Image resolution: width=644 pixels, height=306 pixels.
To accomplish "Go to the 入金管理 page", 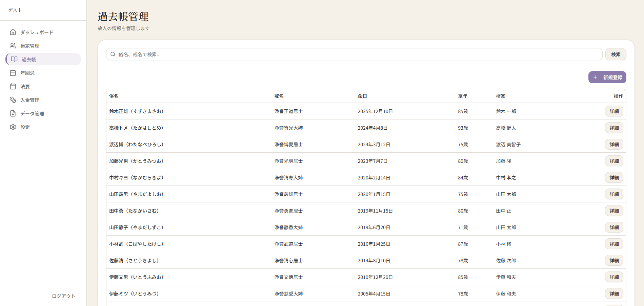I will pos(30,100).
